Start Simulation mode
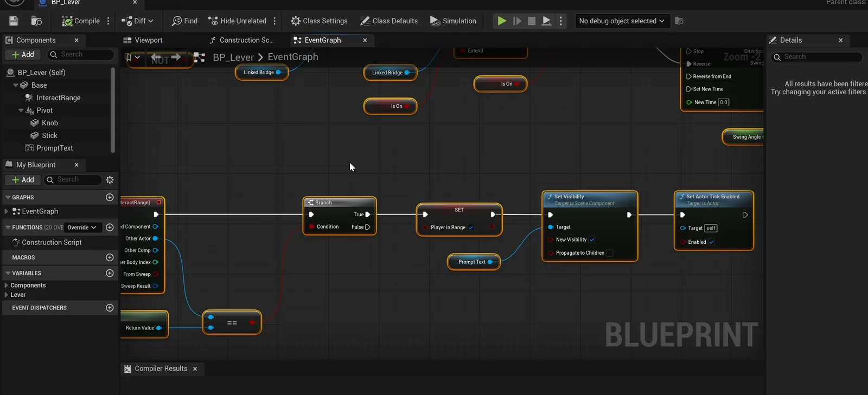The height and width of the screenshot is (395, 868). pos(453,21)
